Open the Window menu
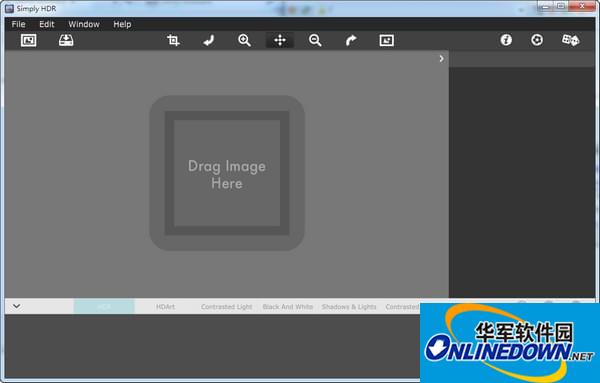 pyautogui.click(x=84, y=24)
